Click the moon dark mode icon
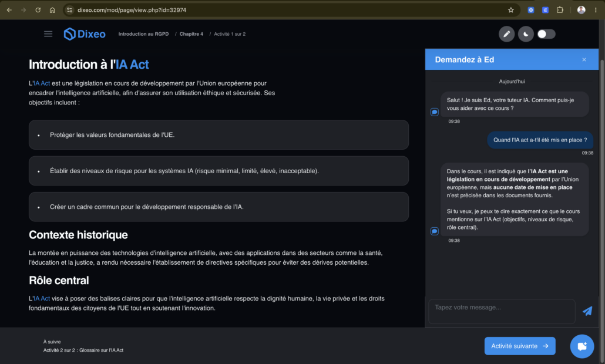The image size is (605, 364). (526, 34)
